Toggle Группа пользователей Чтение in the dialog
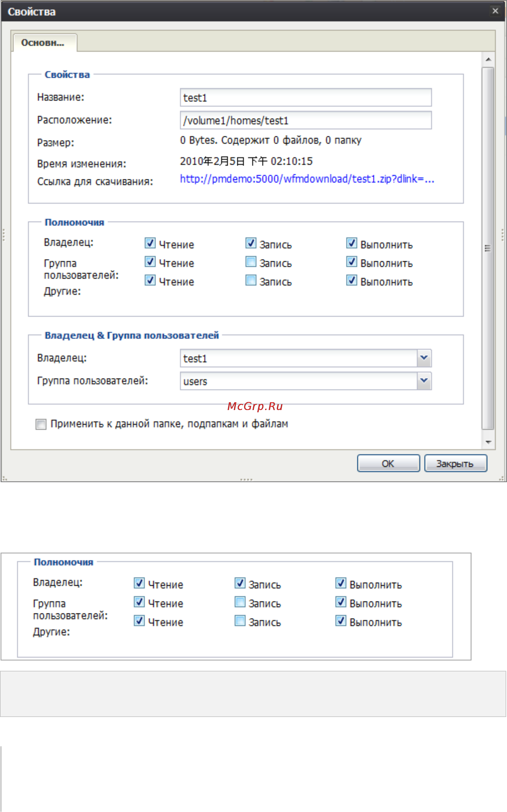Image resolution: width=507 pixels, height=812 pixels. click(x=150, y=262)
